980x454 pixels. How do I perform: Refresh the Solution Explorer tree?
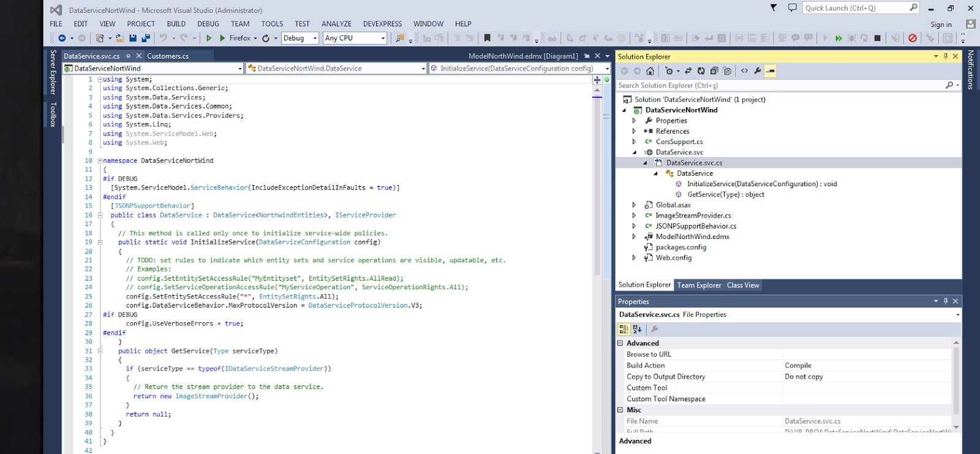[x=701, y=71]
